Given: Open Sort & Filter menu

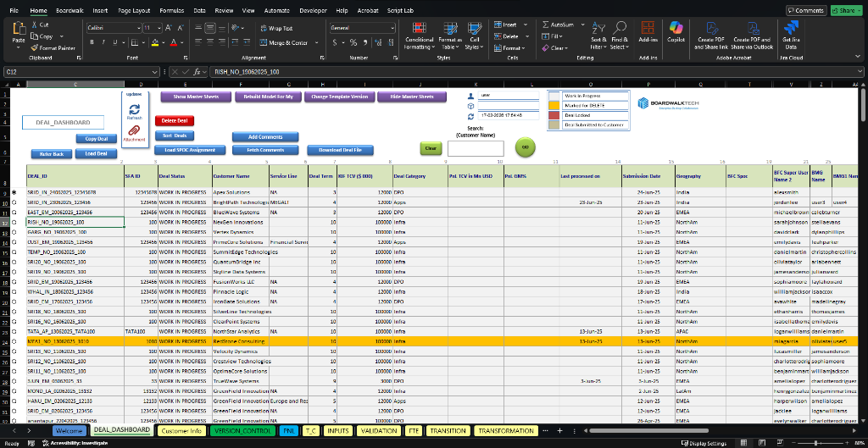Looking at the screenshot, I should coord(598,36).
